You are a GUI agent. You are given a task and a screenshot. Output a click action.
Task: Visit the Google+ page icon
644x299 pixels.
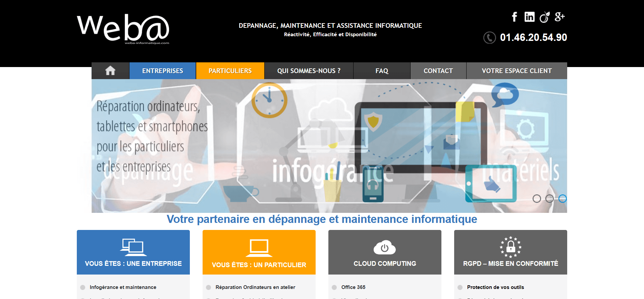click(559, 17)
